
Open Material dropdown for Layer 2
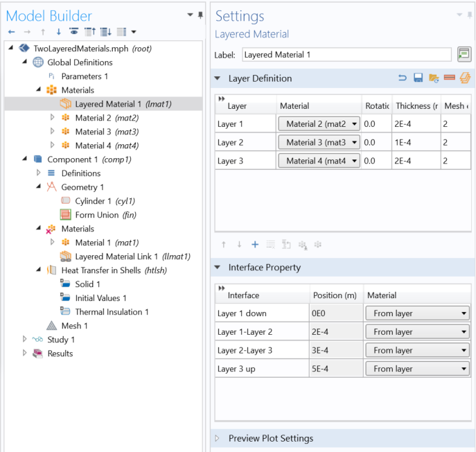point(319,143)
